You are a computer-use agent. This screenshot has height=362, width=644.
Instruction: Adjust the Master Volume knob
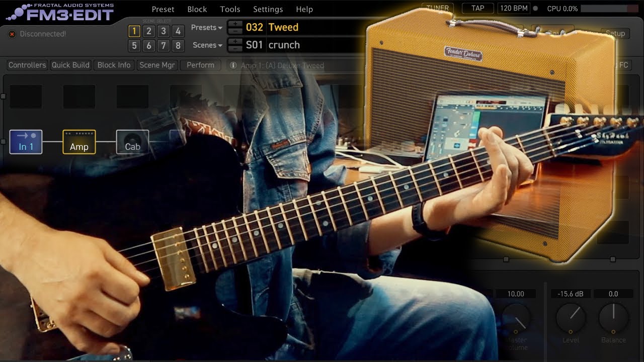516,318
